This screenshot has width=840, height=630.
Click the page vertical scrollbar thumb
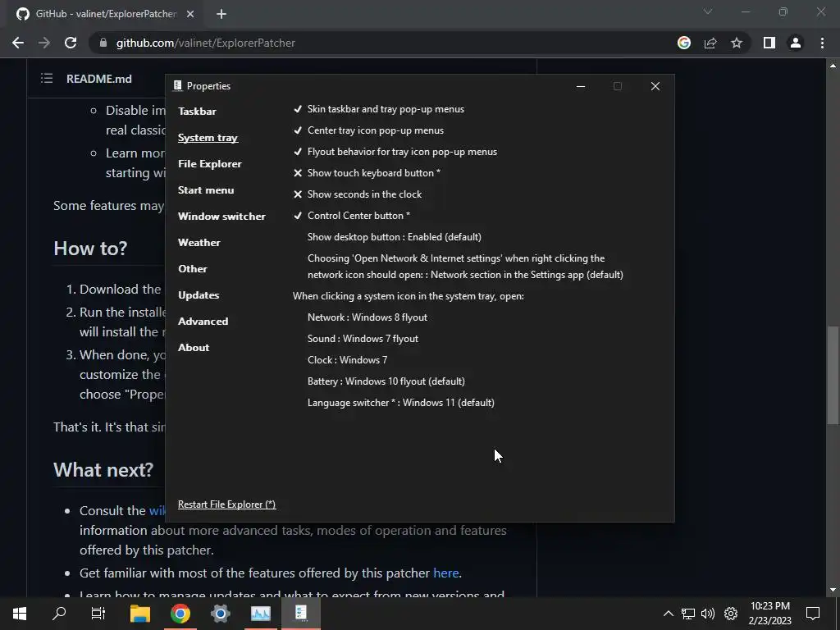tap(833, 375)
